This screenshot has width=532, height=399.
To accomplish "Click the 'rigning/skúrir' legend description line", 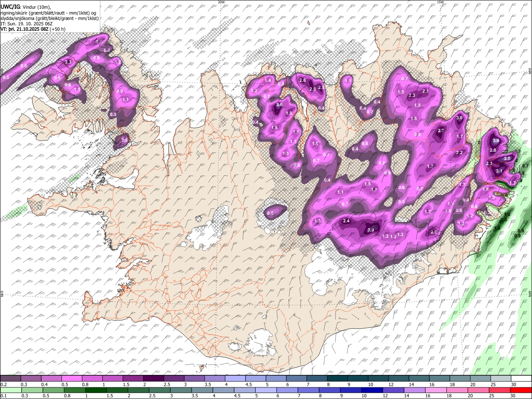I will [49, 13].
